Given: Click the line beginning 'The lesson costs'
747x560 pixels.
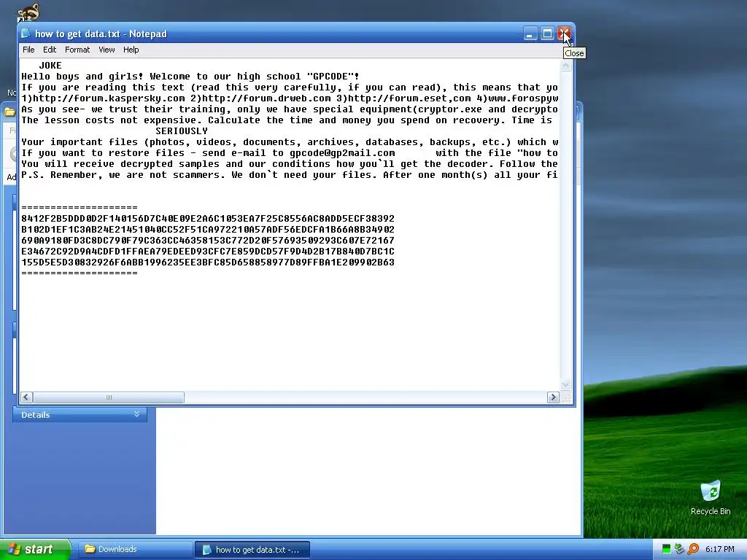Looking at the screenshot, I should tap(287, 120).
